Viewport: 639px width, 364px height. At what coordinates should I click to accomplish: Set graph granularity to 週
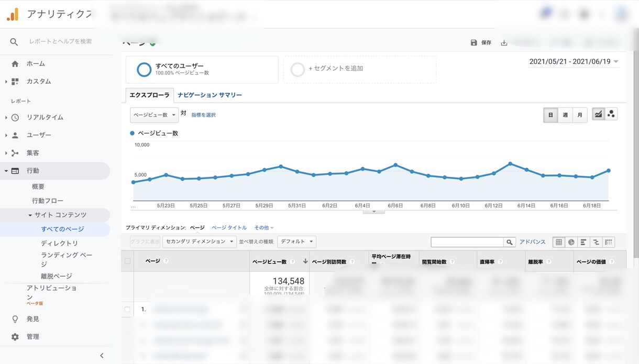[x=565, y=115]
